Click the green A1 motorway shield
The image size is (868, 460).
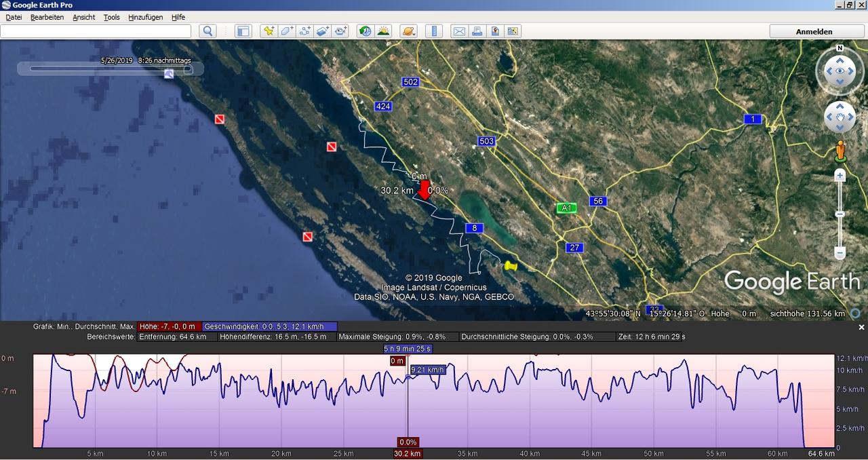pyautogui.click(x=566, y=208)
